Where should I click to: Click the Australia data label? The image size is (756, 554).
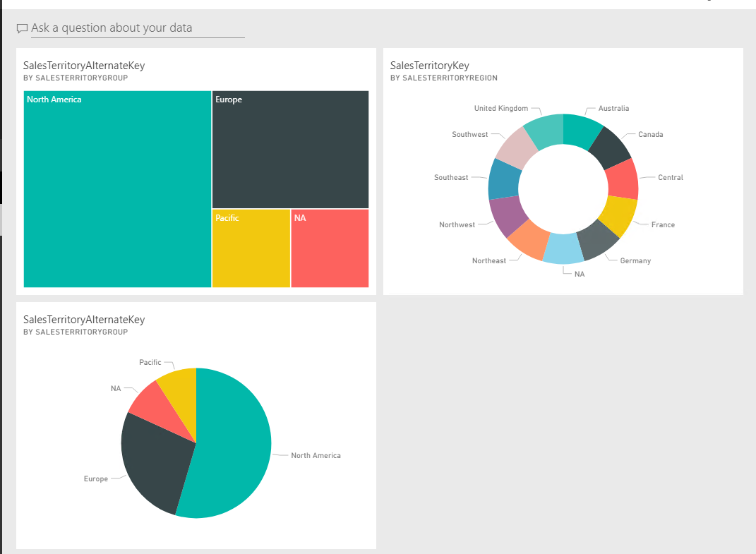point(613,109)
